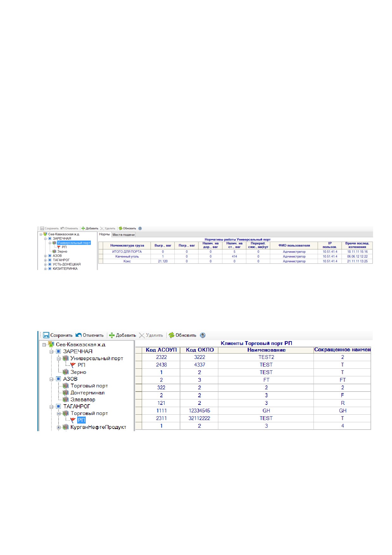Select Зерно in Нормативы window tree

coord(62,252)
